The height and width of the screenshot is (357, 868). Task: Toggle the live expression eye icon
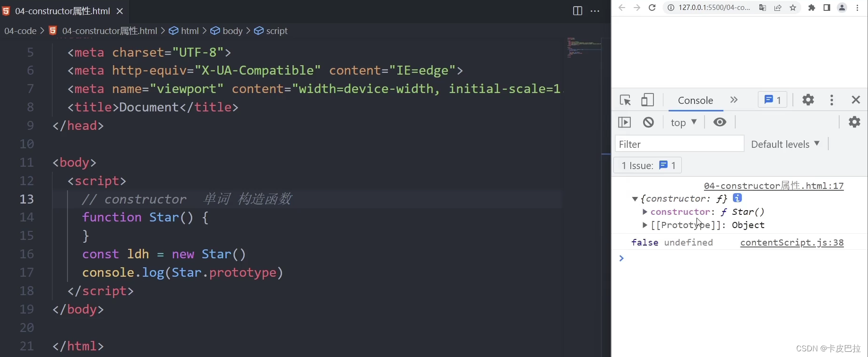[x=720, y=122]
